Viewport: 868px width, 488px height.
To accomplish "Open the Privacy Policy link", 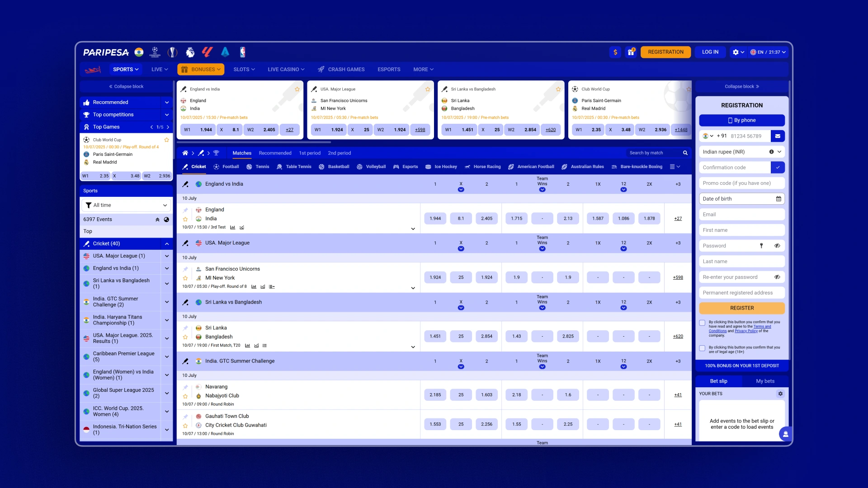I will tap(746, 331).
